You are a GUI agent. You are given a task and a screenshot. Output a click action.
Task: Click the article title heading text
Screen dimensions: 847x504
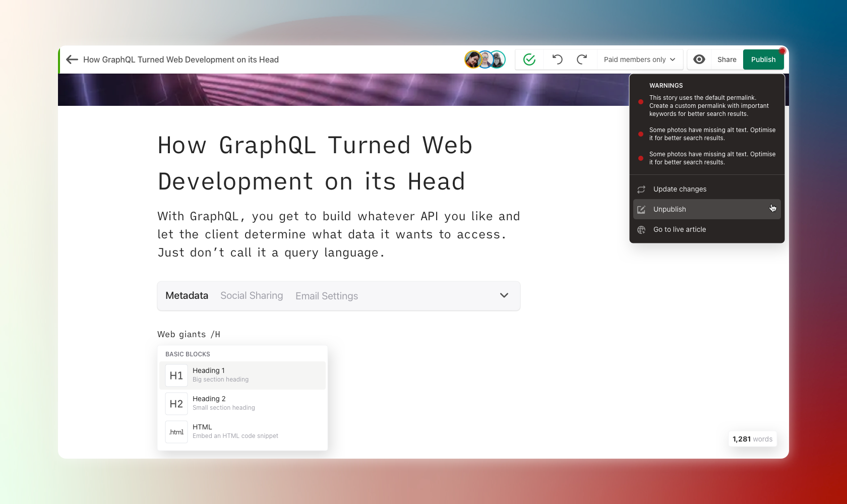tap(315, 163)
